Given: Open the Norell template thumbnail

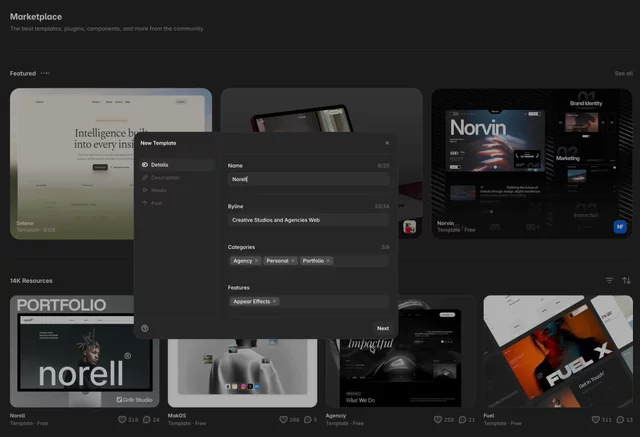Looking at the screenshot, I should pos(84,351).
